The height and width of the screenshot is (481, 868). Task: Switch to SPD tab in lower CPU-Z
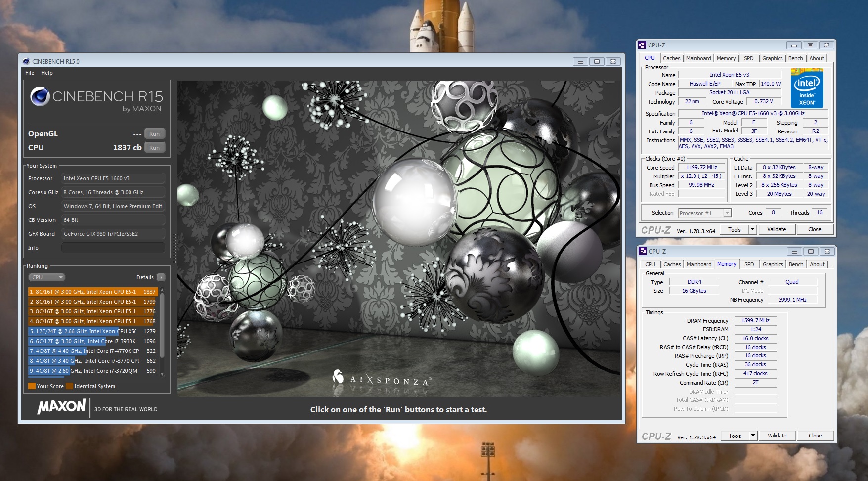point(749,264)
